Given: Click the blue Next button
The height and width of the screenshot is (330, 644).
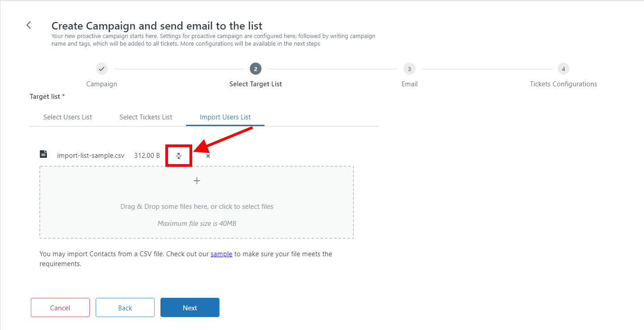Looking at the screenshot, I should [x=190, y=308].
